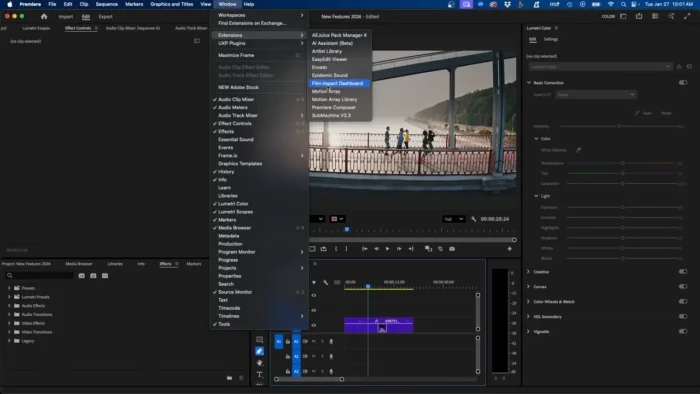Screen dimensions: 700x394
Task: Go to Home screen icon
Action: [x=44, y=17]
